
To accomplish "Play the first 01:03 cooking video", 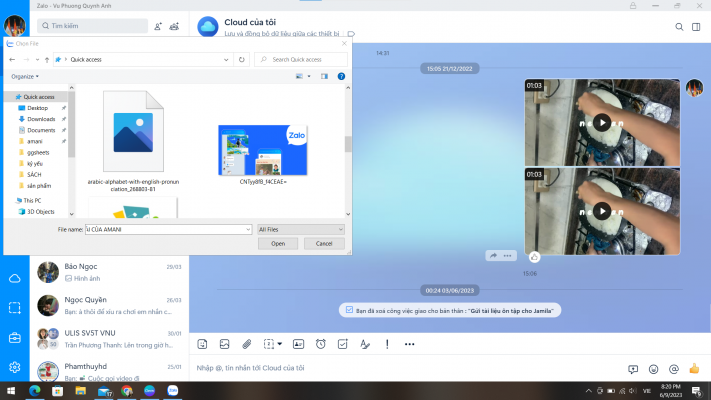I will tap(602, 122).
